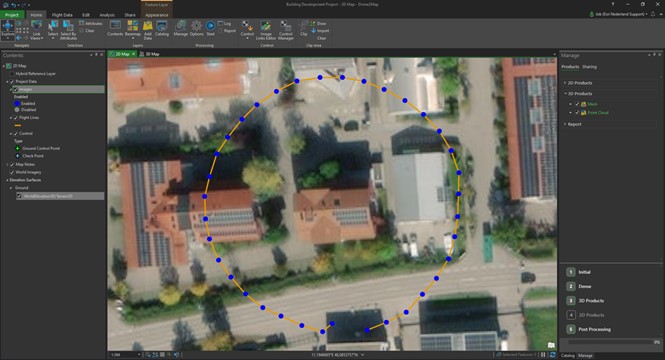Image resolution: width=665 pixels, height=360 pixels.
Task: Toggle Images layer visibility checkbox
Action: pyautogui.click(x=16, y=89)
